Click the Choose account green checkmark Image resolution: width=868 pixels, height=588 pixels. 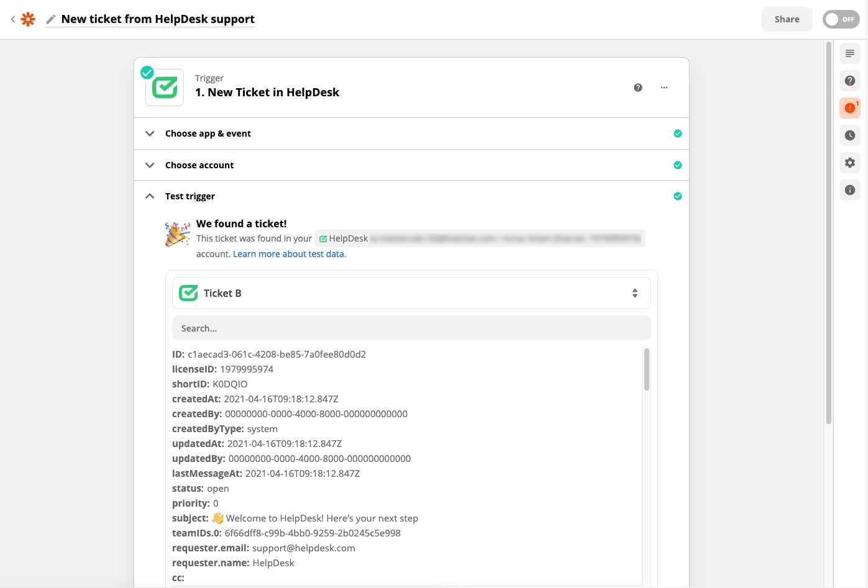click(x=677, y=165)
